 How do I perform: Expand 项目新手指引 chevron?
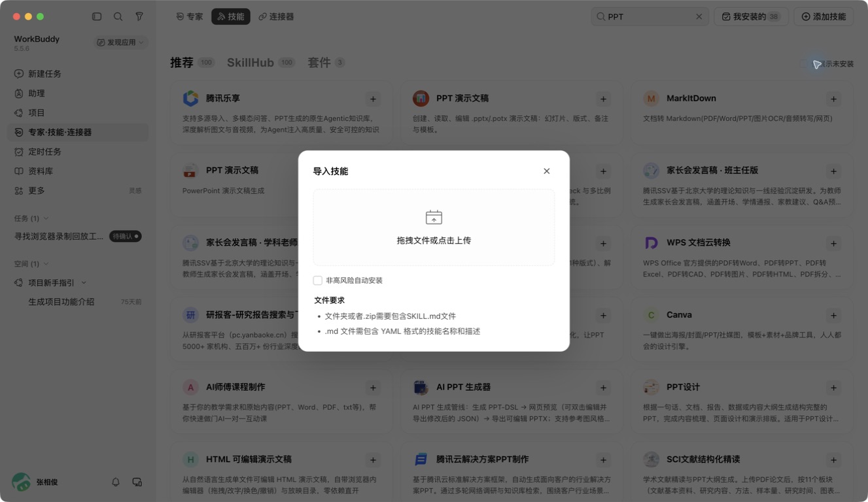[x=84, y=283]
